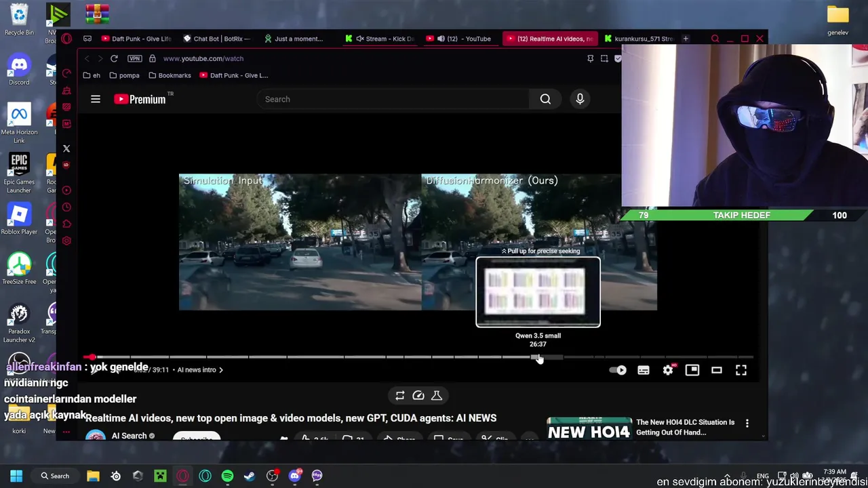The width and height of the screenshot is (868, 488).
Task: Open 'Daft Punk - Give L...' bookmark
Action: pos(234,75)
